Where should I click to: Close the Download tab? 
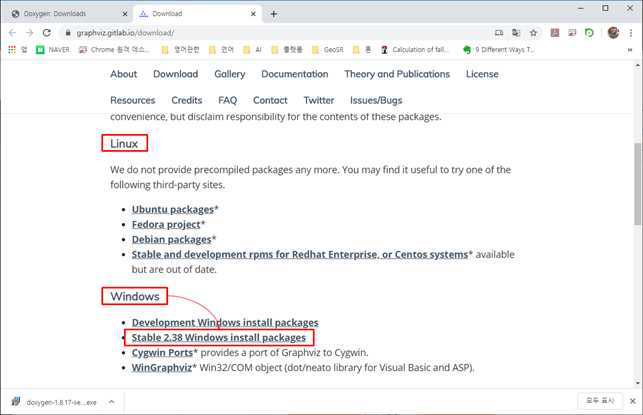253,14
